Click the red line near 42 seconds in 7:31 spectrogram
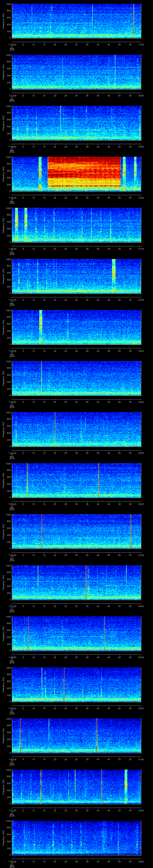 (102, 786)
